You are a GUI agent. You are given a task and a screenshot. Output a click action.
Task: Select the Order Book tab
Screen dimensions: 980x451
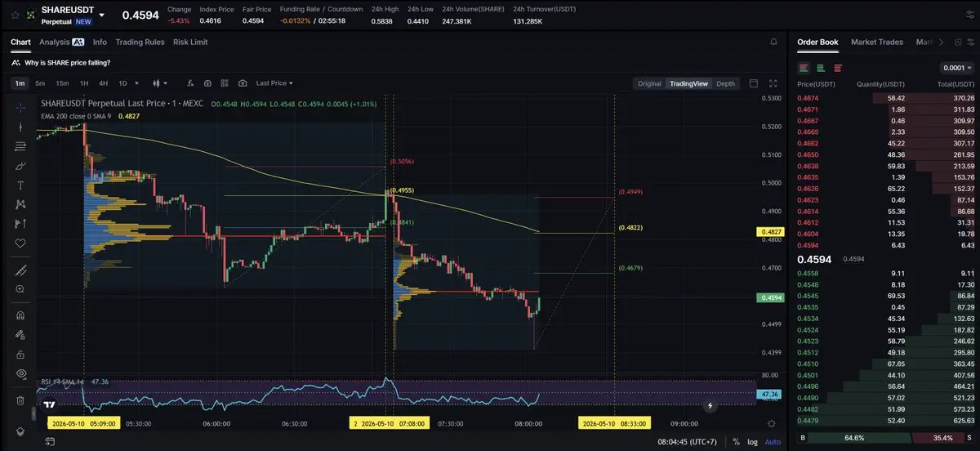click(817, 42)
